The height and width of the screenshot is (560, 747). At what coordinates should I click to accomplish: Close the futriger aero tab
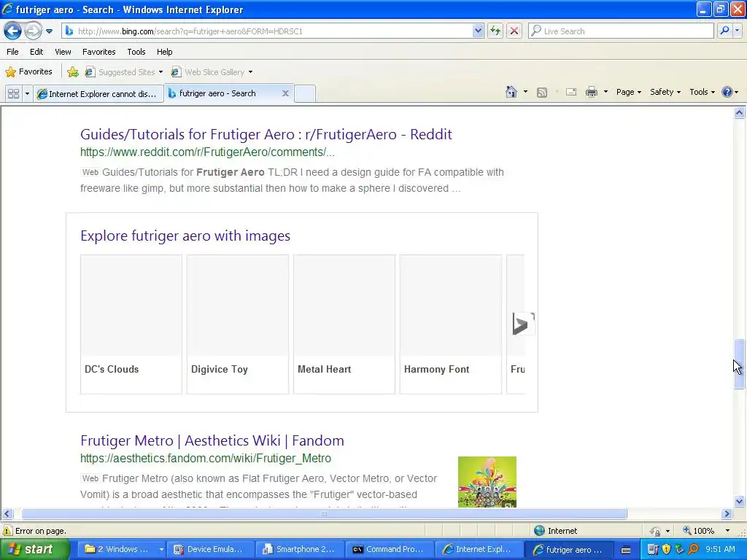pyautogui.click(x=285, y=93)
